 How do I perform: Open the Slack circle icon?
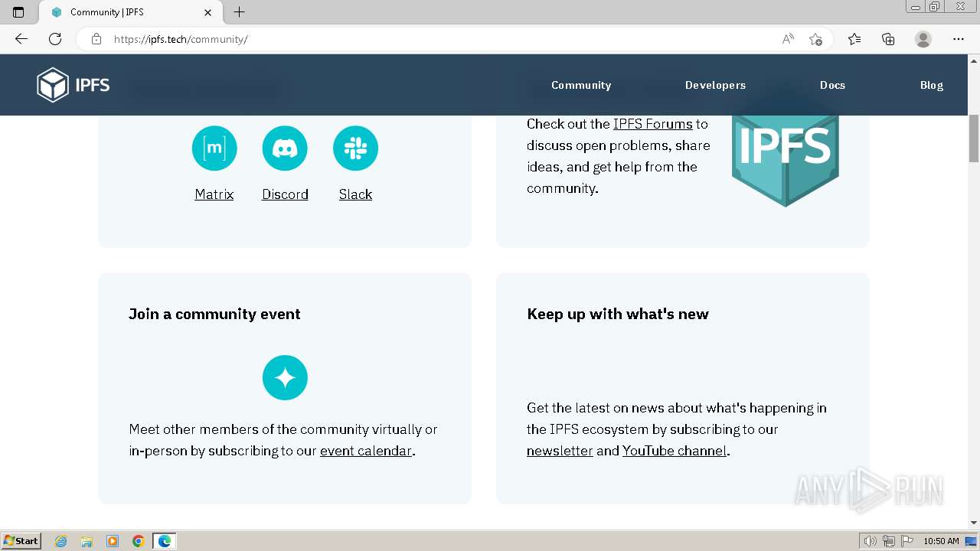(355, 148)
